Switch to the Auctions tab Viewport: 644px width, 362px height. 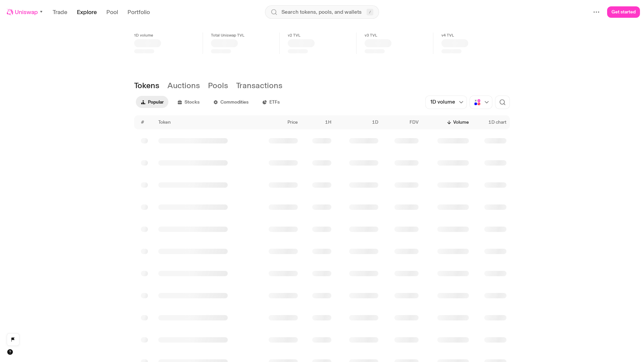coord(183,85)
